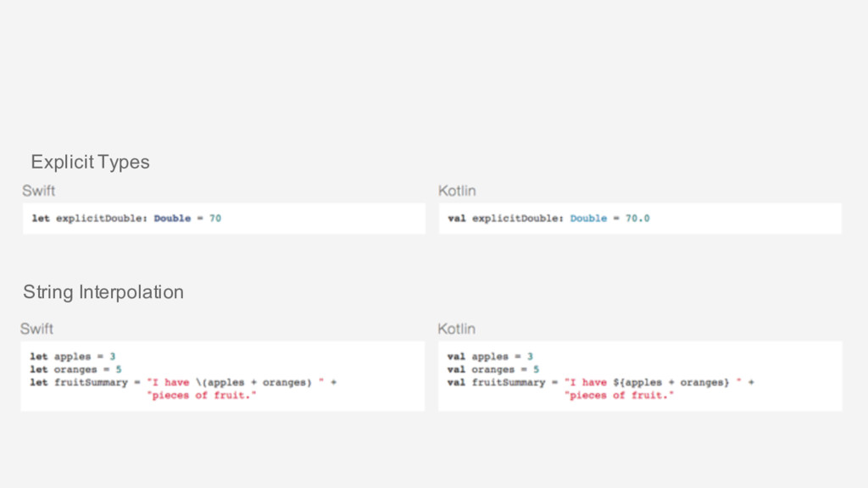Click 'fruitSummary' in the Swift code block
Screen dimensions: 868x488
[91, 383]
